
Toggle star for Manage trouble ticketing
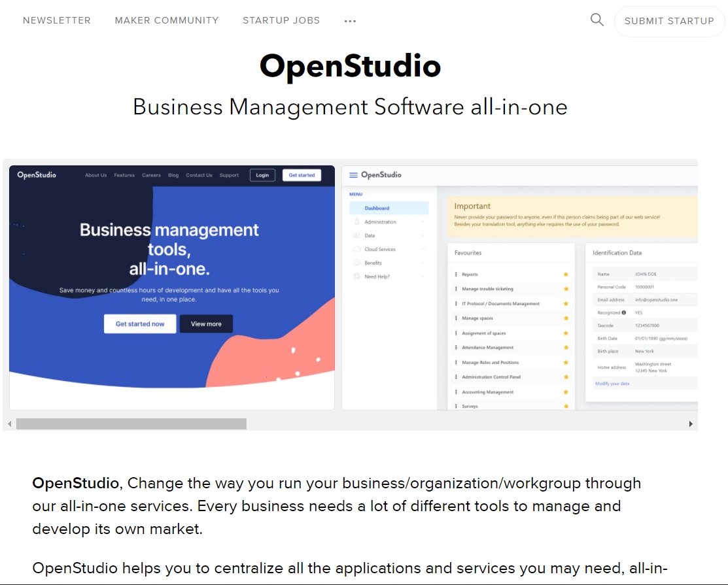(566, 288)
